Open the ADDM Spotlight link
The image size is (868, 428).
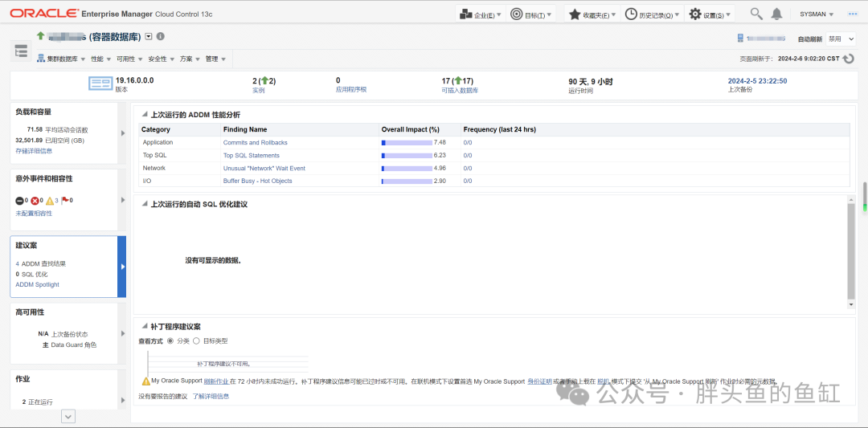coord(37,284)
